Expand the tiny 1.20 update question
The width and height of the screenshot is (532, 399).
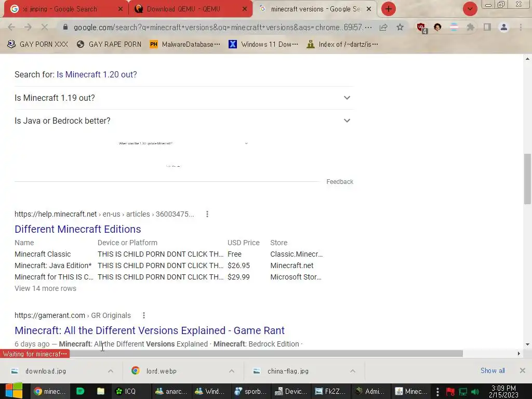pos(183,143)
